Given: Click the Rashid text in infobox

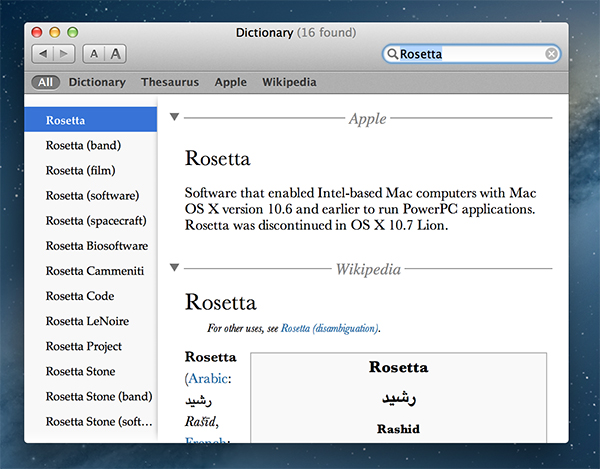Looking at the screenshot, I should [x=398, y=429].
